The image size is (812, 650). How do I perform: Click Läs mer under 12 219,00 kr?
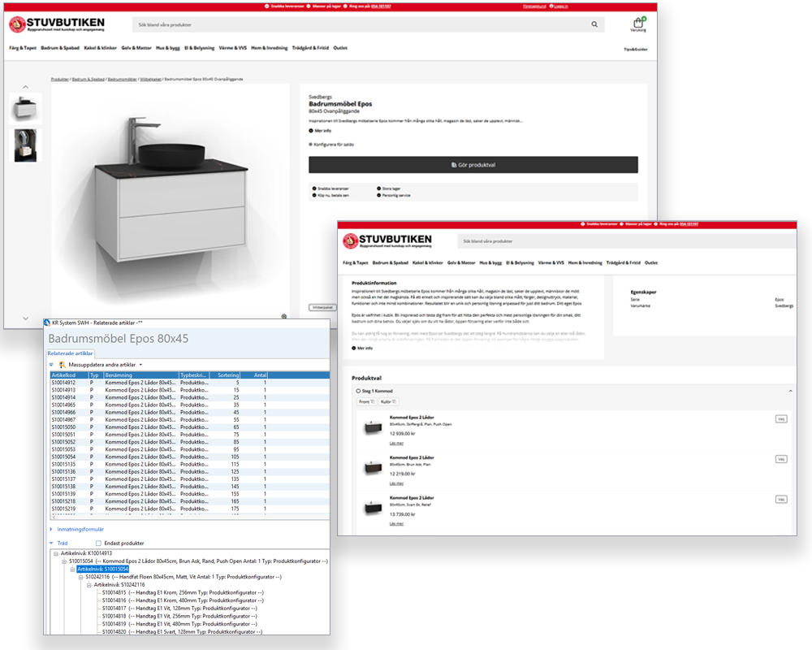pos(396,483)
